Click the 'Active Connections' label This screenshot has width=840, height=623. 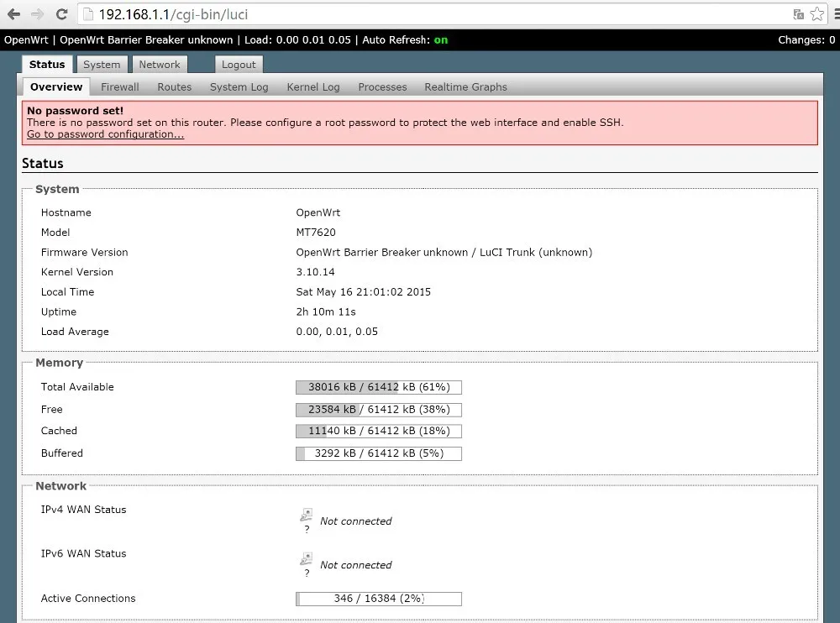(88, 599)
